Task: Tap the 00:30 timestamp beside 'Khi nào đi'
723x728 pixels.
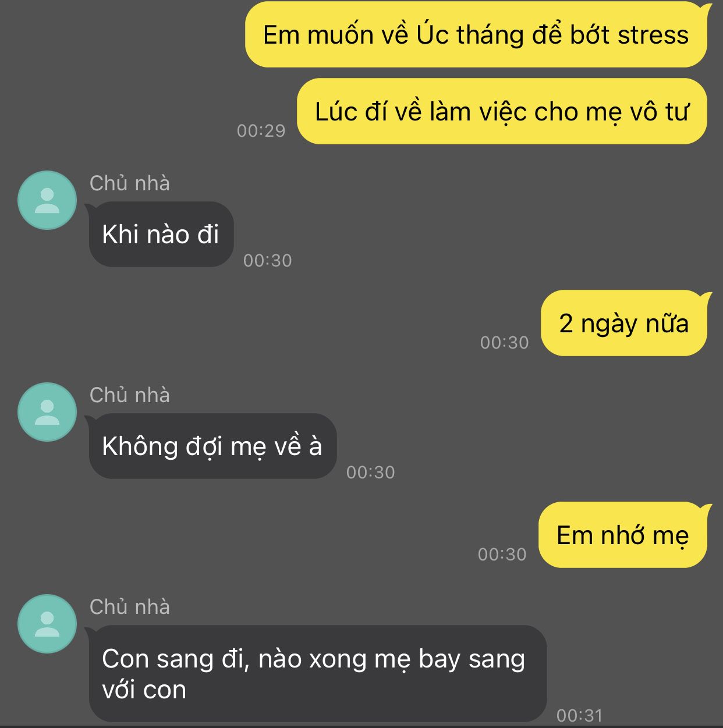Action: [x=268, y=260]
